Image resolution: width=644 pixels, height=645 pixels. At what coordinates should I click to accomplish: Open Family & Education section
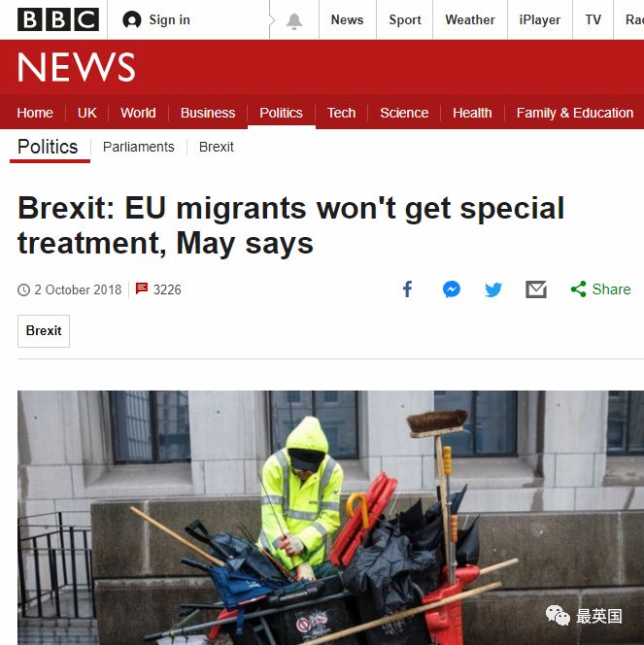pyautogui.click(x=574, y=113)
